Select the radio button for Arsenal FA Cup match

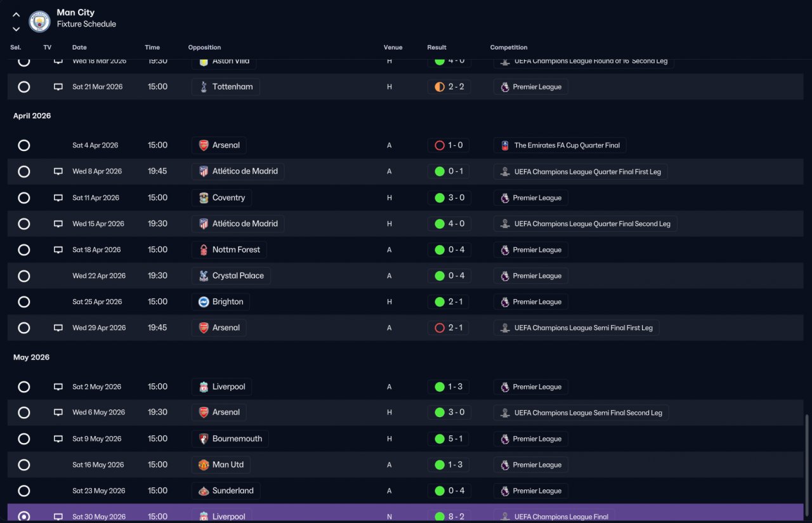coord(24,145)
